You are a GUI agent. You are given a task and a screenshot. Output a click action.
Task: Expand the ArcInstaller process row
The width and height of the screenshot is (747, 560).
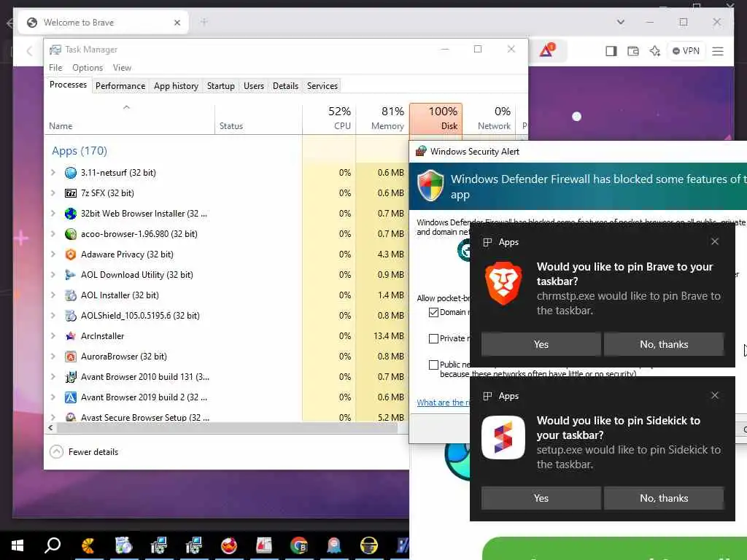pyautogui.click(x=53, y=336)
